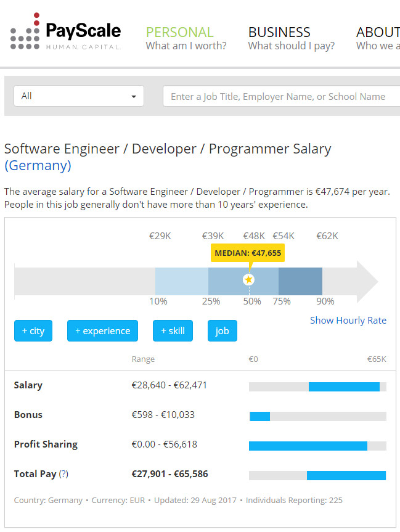Click the Show Hourly Rate link
Viewport: 400px width, 532px height.
point(348,321)
